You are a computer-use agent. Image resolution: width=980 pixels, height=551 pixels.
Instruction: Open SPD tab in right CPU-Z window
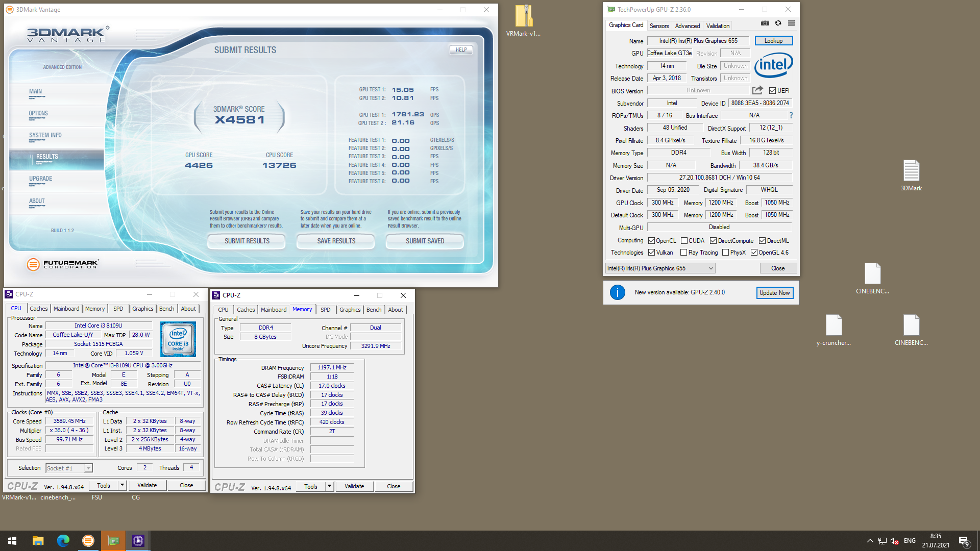pos(325,310)
